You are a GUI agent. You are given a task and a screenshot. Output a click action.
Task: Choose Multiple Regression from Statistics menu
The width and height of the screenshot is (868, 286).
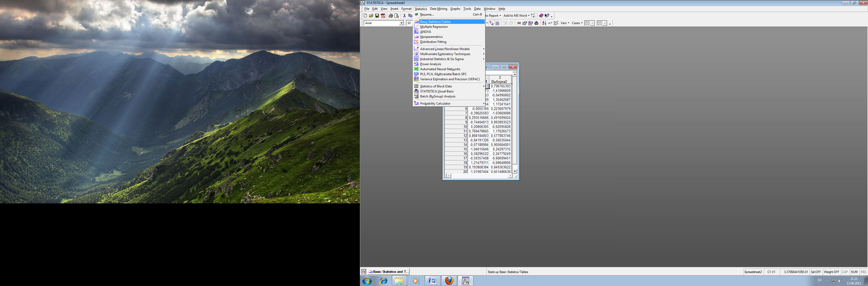coord(449,27)
